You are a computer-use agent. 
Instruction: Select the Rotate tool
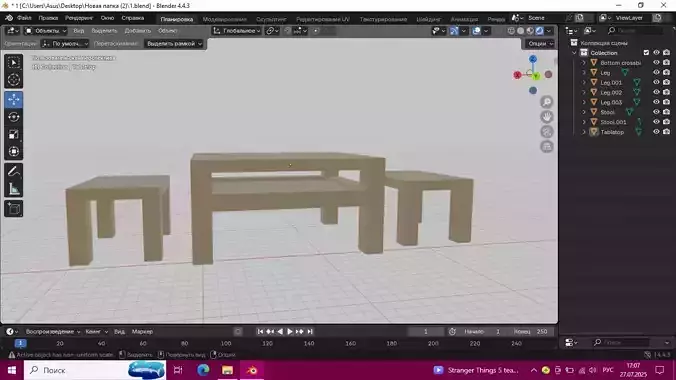pyautogui.click(x=14, y=117)
